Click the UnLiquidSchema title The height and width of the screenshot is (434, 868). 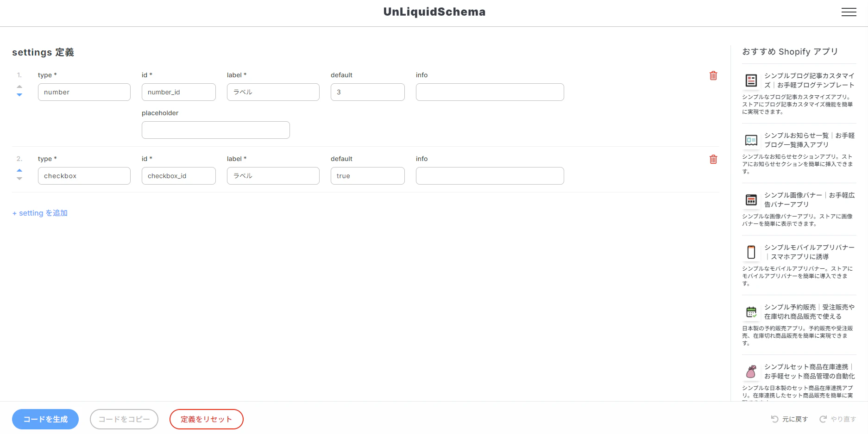[434, 12]
